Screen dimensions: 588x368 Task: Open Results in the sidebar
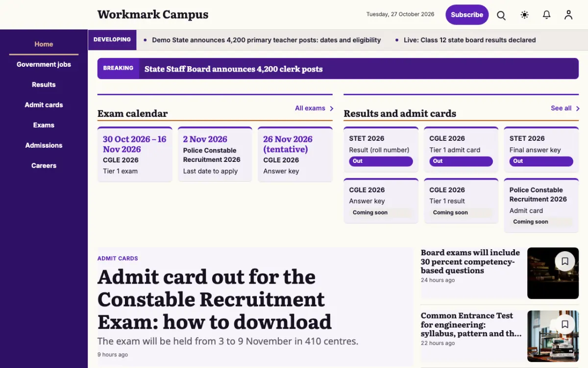pos(44,84)
